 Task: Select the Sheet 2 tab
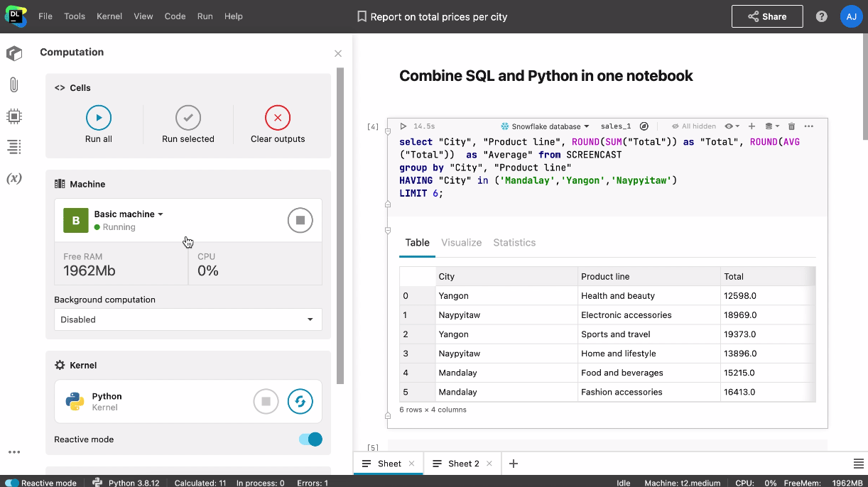(464, 464)
